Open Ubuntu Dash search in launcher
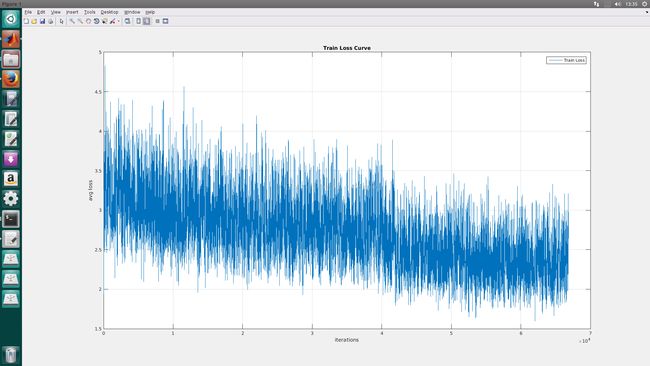 click(x=11, y=19)
